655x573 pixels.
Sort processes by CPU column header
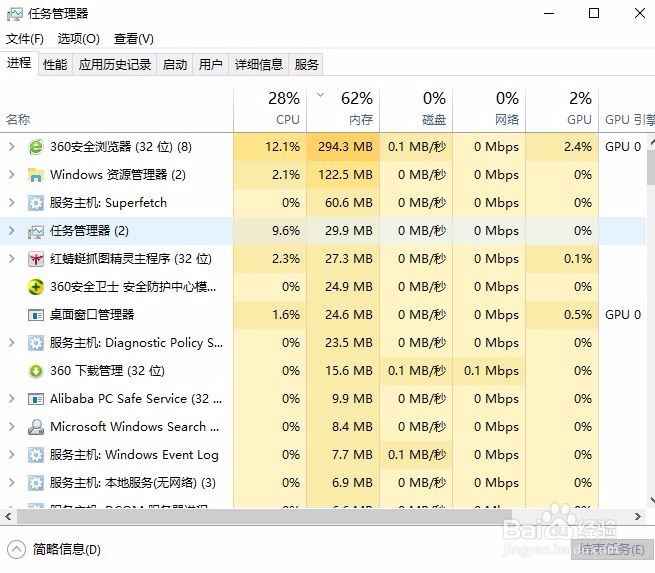click(x=270, y=109)
